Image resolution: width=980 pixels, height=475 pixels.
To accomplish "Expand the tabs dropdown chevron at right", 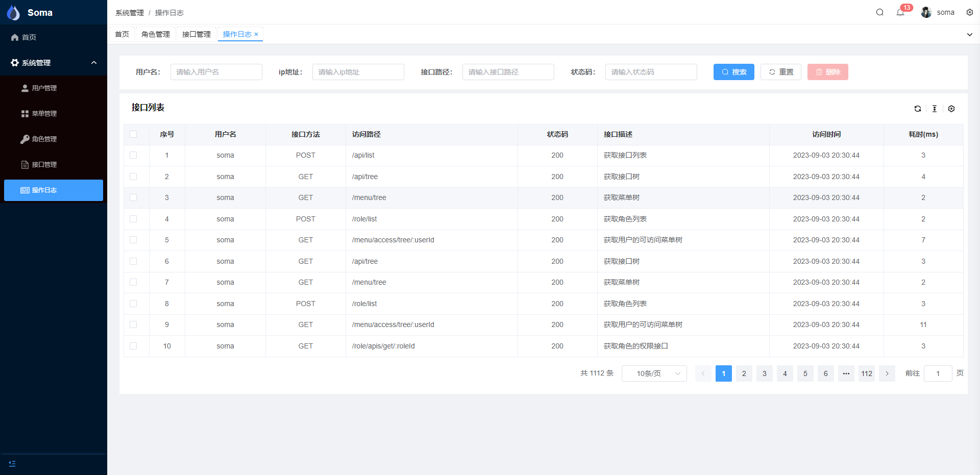I will pyautogui.click(x=969, y=35).
